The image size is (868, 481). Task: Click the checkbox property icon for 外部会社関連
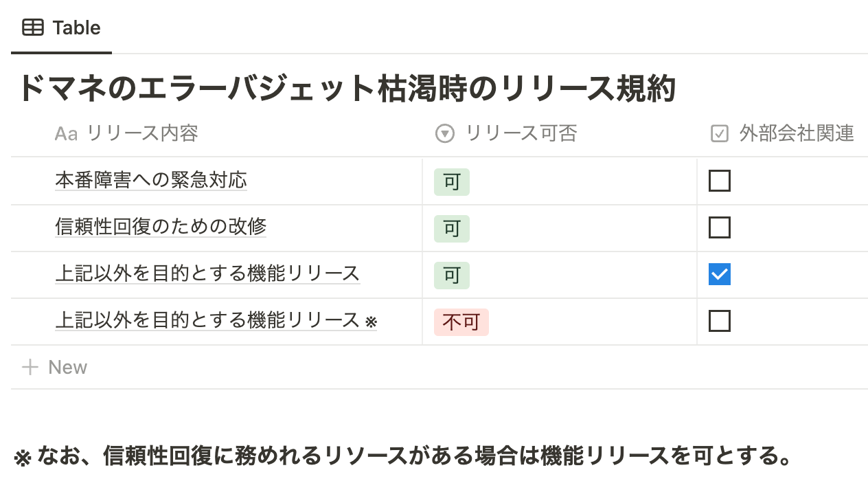(719, 133)
